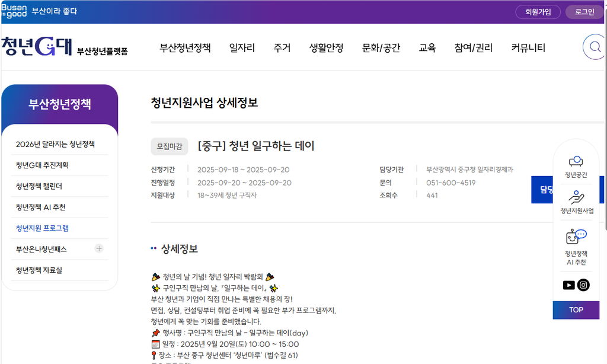
Task: Open 청년지원 프로그램 sidebar link
Action: [42, 228]
